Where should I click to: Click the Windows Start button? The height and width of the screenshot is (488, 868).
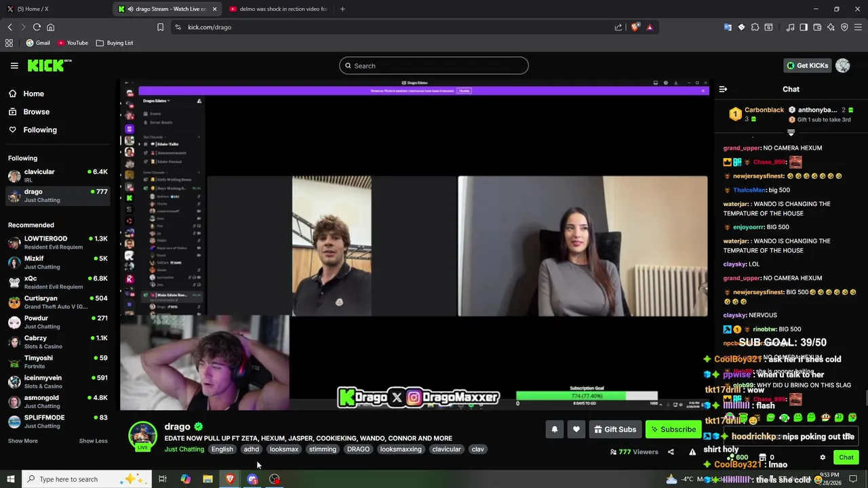coord(10,479)
